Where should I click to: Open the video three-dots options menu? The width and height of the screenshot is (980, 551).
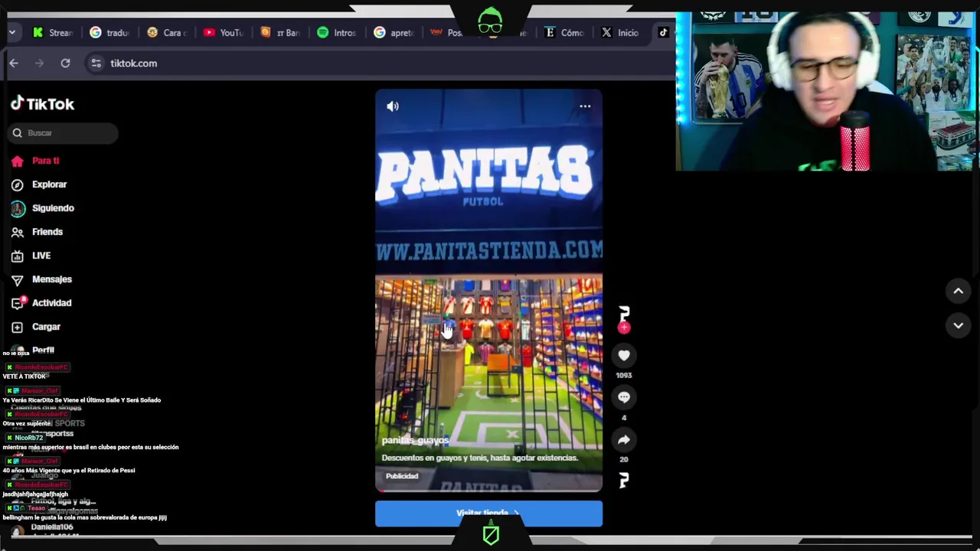tap(585, 106)
